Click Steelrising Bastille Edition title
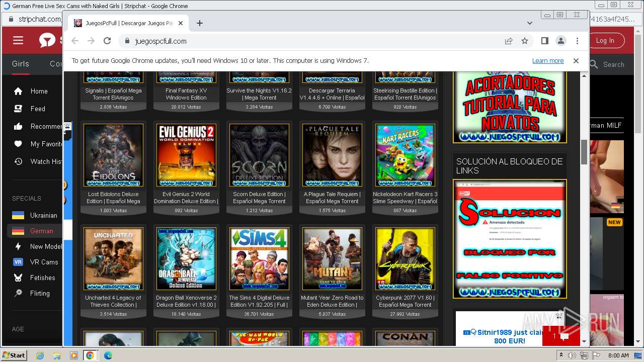 [x=405, y=94]
